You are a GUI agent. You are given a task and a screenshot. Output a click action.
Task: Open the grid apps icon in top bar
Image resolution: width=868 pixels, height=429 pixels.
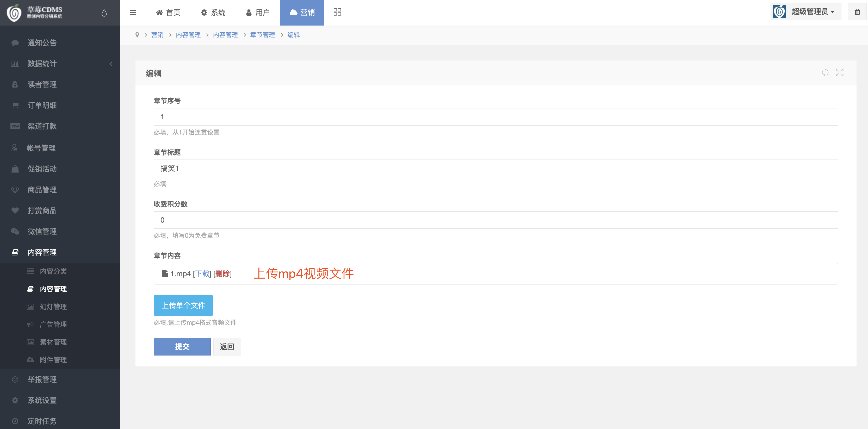[337, 12]
